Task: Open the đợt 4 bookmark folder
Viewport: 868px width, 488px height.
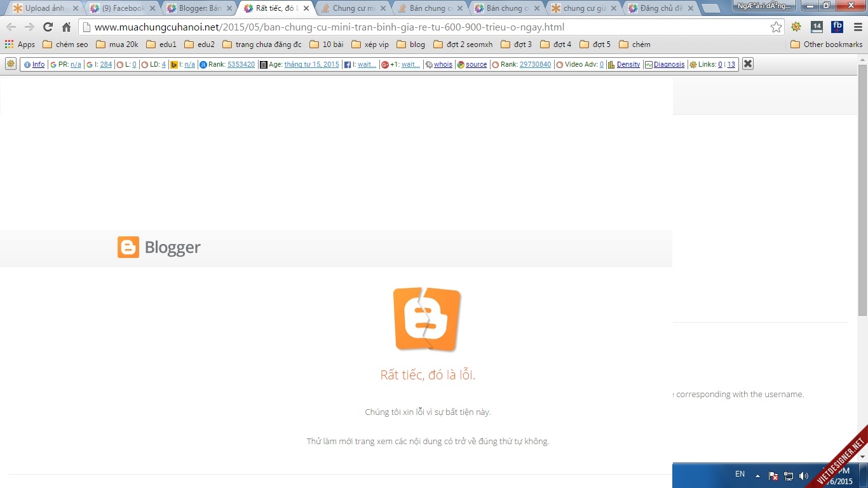Action: pyautogui.click(x=556, y=44)
